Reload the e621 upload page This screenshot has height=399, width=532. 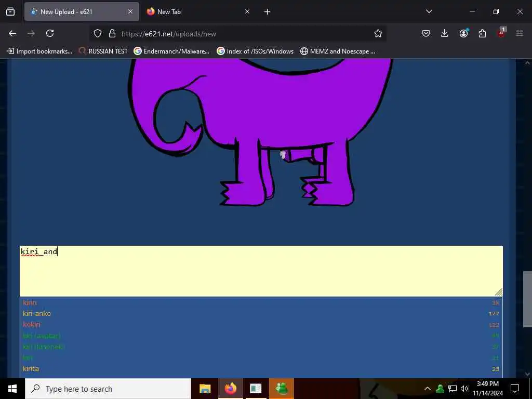[x=50, y=33]
